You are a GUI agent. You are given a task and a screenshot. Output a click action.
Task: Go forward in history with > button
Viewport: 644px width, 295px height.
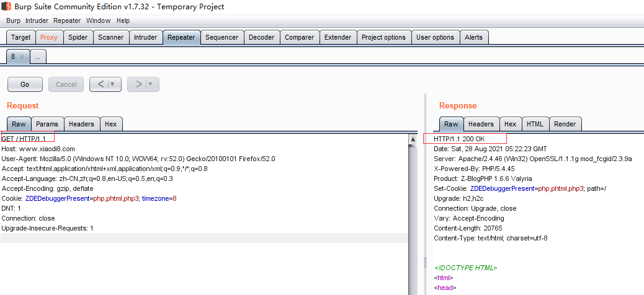pos(138,84)
